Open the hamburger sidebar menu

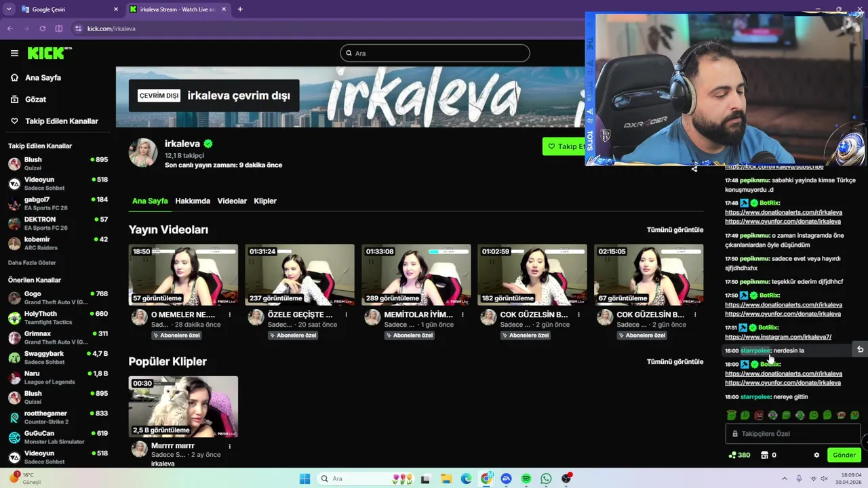tap(14, 53)
